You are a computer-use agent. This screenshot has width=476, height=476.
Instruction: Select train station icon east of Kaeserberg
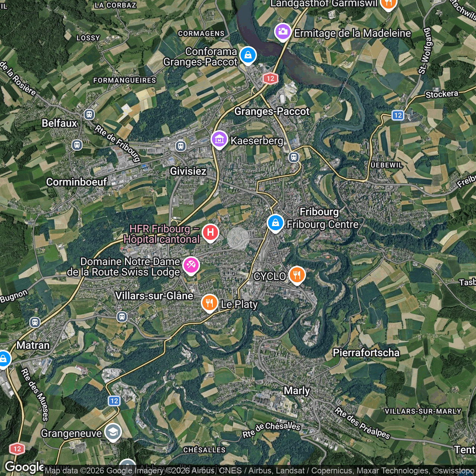click(294, 157)
